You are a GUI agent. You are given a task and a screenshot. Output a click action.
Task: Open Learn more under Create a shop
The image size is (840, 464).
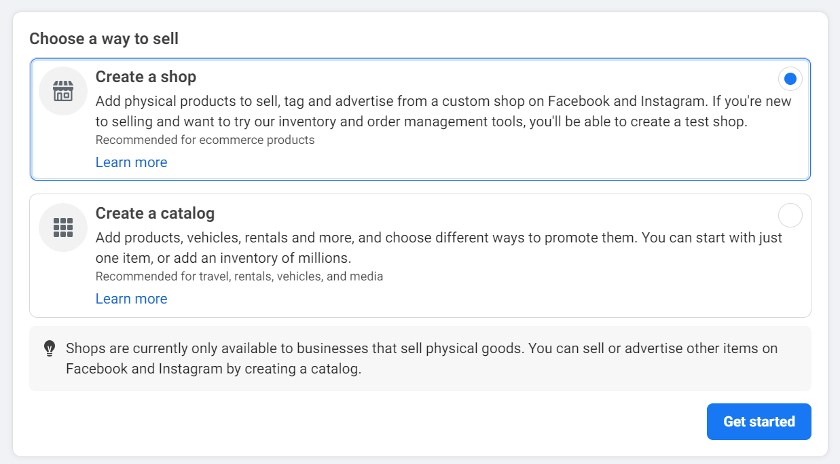click(x=131, y=162)
